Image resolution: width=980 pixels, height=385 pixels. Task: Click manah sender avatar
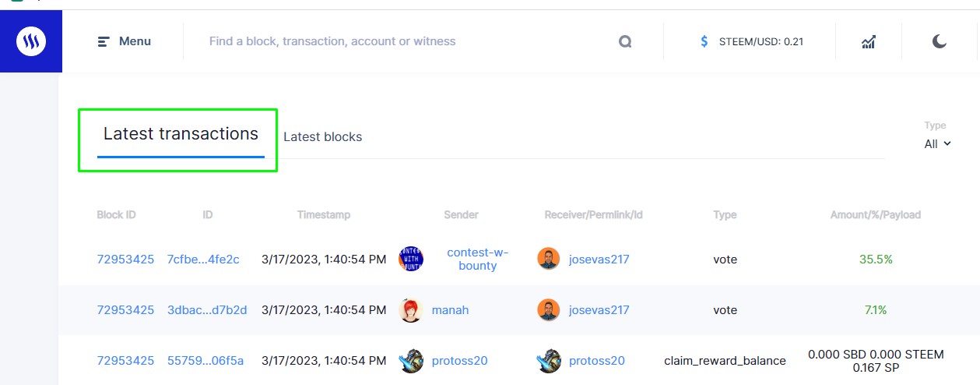pyautogui.click(x=411, y=310)
